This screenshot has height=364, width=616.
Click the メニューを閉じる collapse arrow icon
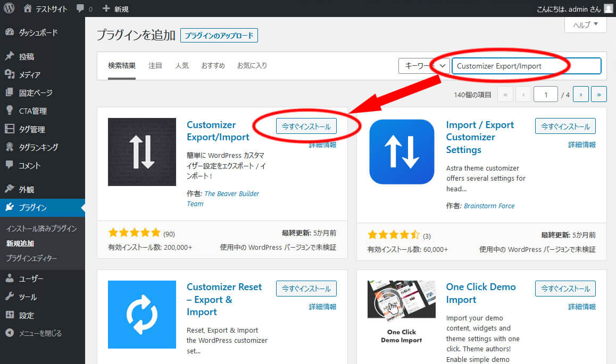(x=10, y=333)
